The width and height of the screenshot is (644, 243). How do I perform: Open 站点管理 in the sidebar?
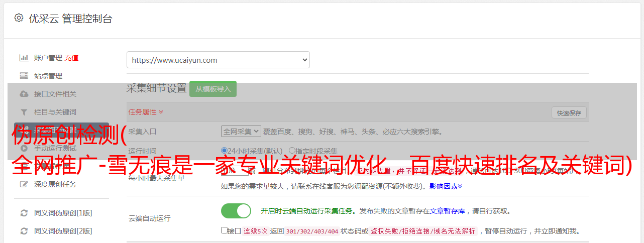coord(48,76)
